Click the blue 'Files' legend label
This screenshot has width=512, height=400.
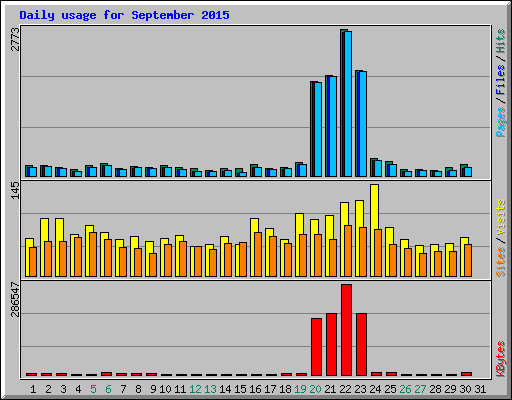pyautogui.click(x=501, y=79)
